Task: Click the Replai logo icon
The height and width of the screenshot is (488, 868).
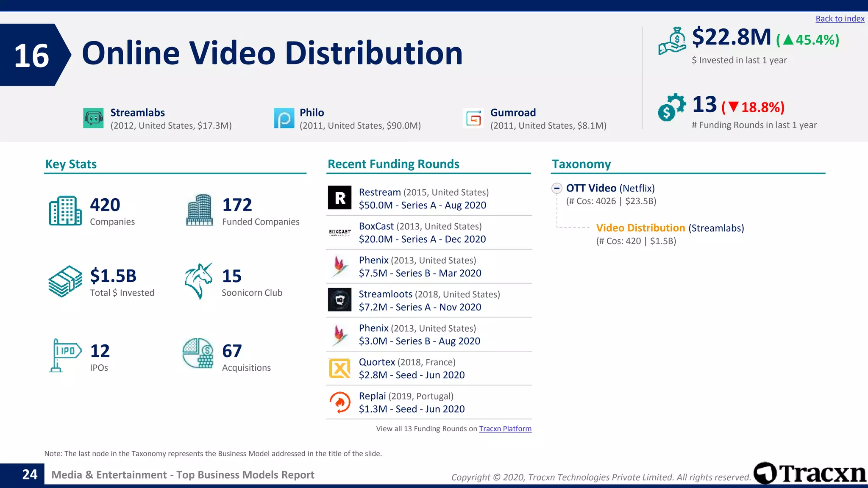Action: coord(340,402)
